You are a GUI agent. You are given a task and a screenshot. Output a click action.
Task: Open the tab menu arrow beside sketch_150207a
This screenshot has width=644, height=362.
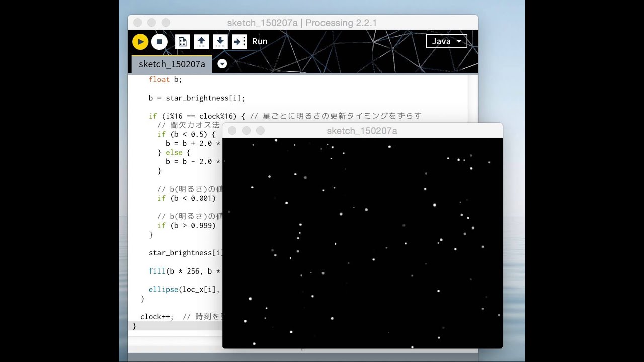coord(222,64)
